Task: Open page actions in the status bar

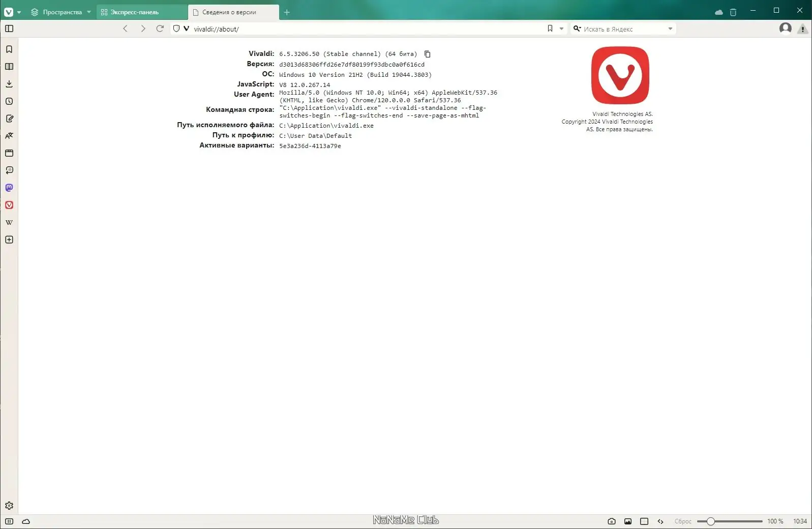Action: (x=660, y=521)
